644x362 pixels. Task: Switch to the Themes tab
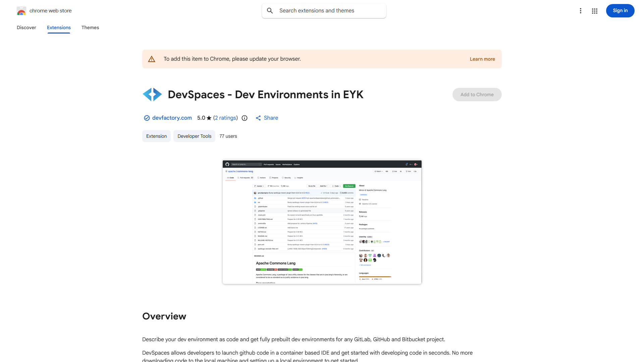pyautogui.click(x=90, y=27)
